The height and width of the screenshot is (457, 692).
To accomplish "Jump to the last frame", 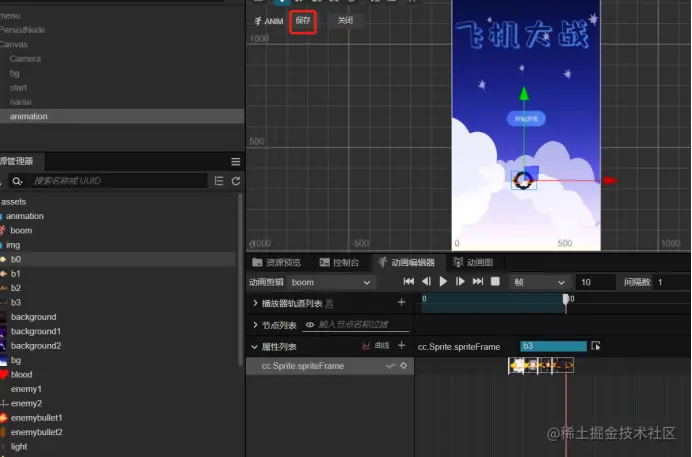I will click(x=478, y=281).
